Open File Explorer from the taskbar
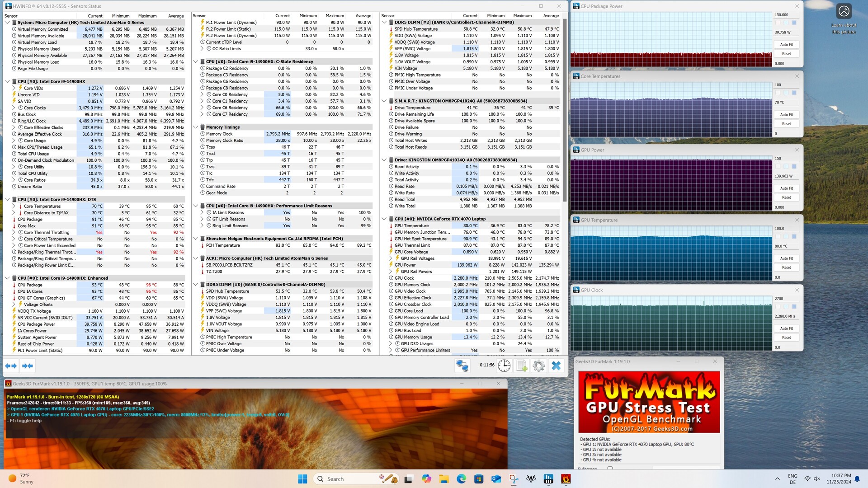This screenshot has height=488, width=868. click(443, 479)
